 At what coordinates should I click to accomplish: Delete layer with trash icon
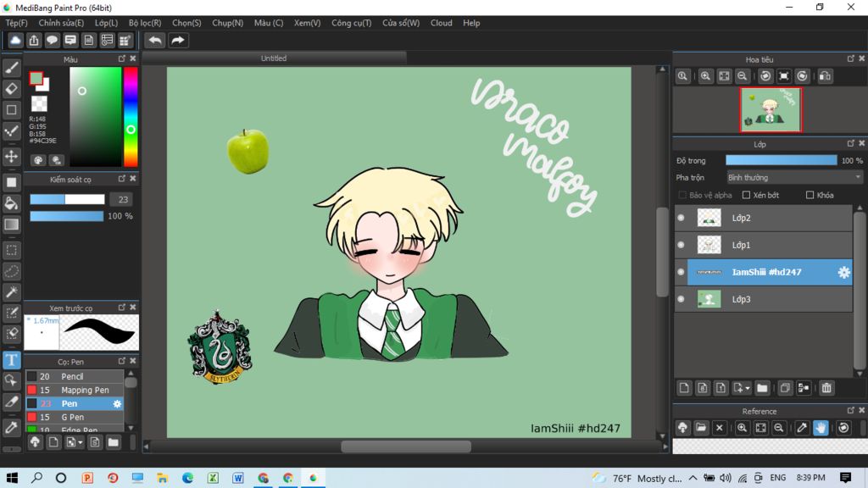(826, 388)
